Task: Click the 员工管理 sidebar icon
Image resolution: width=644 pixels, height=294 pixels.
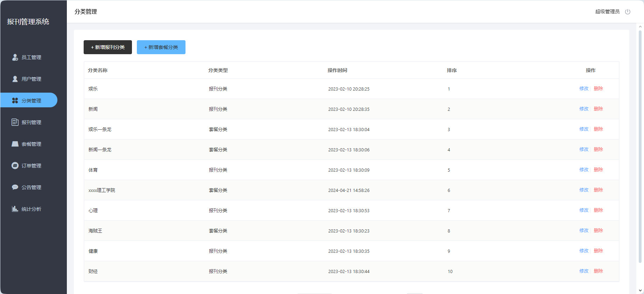Action: 15,57
